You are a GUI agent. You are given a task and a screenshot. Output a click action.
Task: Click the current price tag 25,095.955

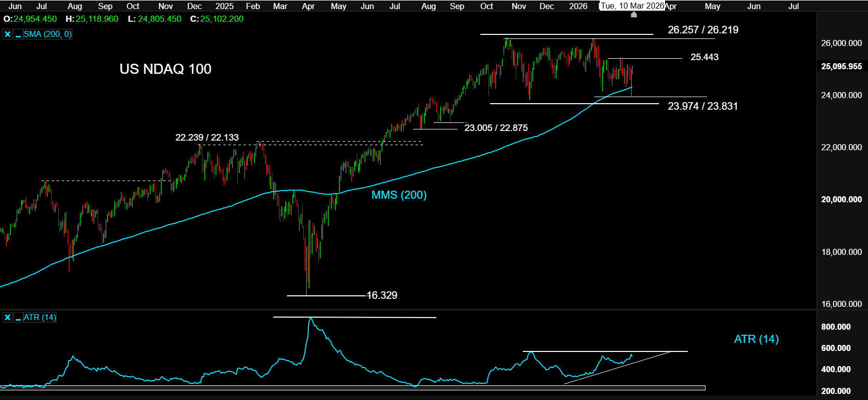point(841,66)
